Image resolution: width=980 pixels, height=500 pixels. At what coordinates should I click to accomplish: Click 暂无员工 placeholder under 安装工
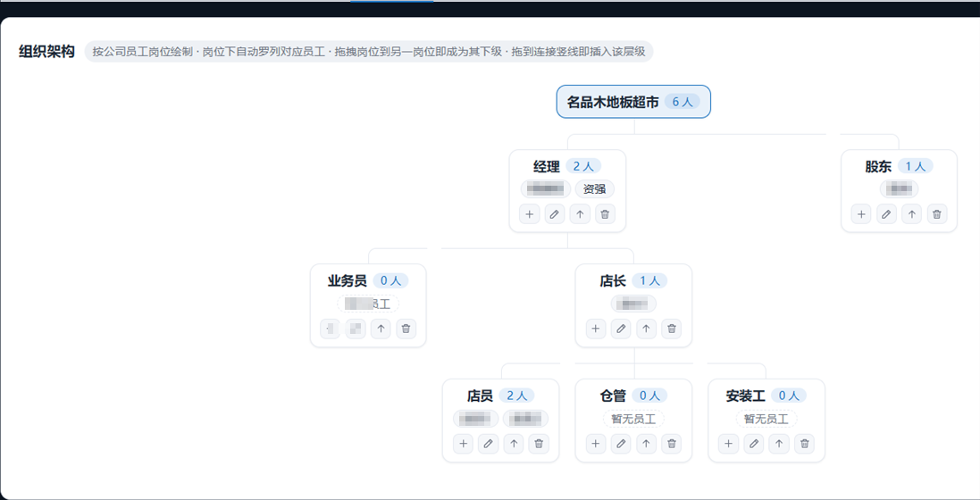[x=766, y=419]
